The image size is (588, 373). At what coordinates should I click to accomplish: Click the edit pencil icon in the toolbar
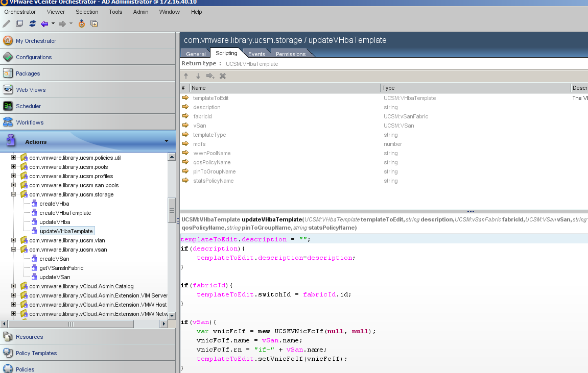click(6, 23)
